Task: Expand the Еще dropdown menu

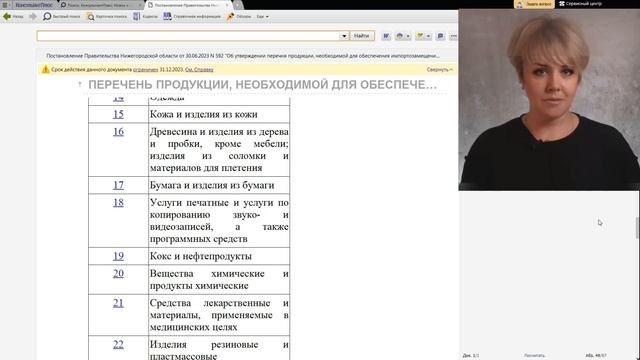Action: click(262, 17)
